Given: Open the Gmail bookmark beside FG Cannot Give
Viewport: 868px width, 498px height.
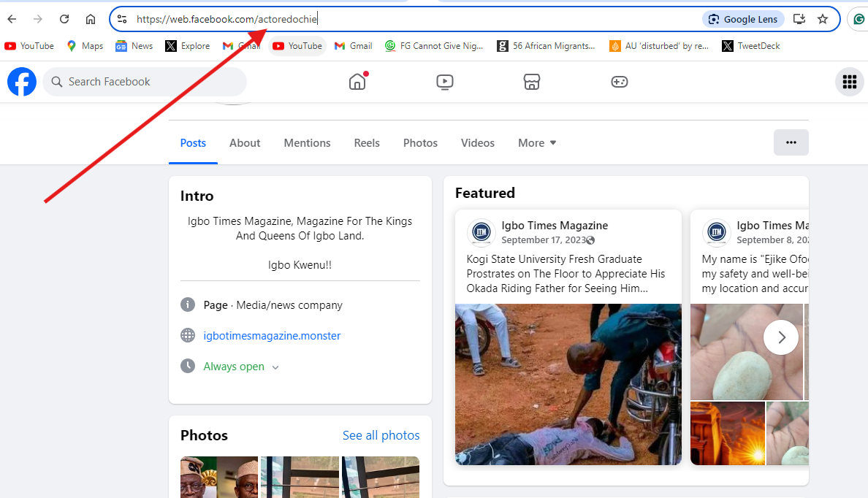Looking at the screenshot, I should click(353, 46).
